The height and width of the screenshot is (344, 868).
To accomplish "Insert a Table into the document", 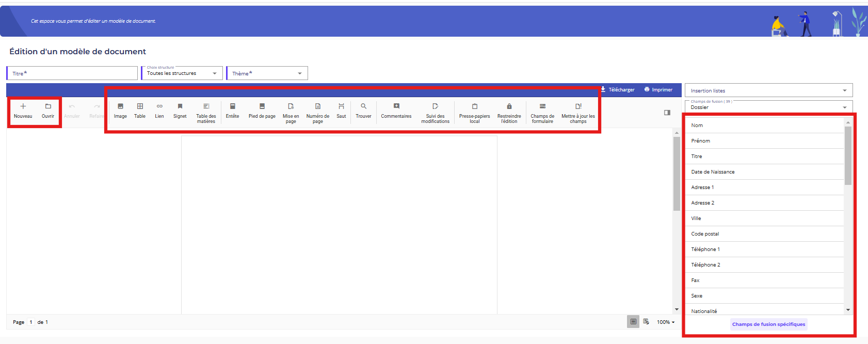I will coord(140,107).
